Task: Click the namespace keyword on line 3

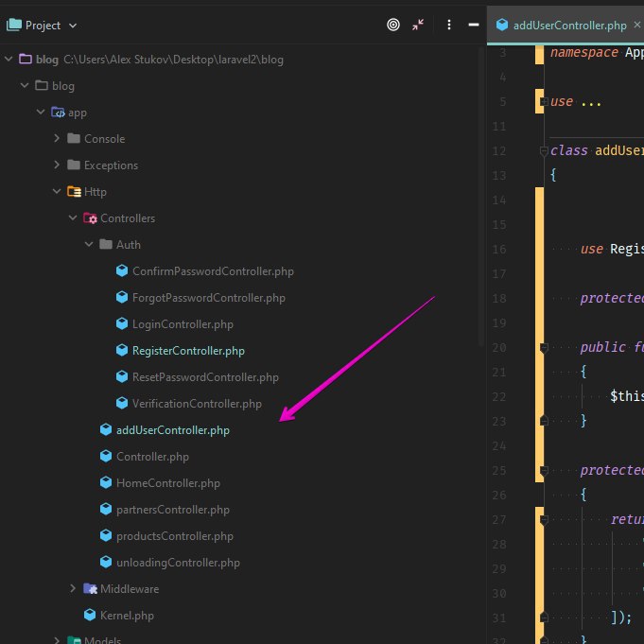Action: [583, 52]
